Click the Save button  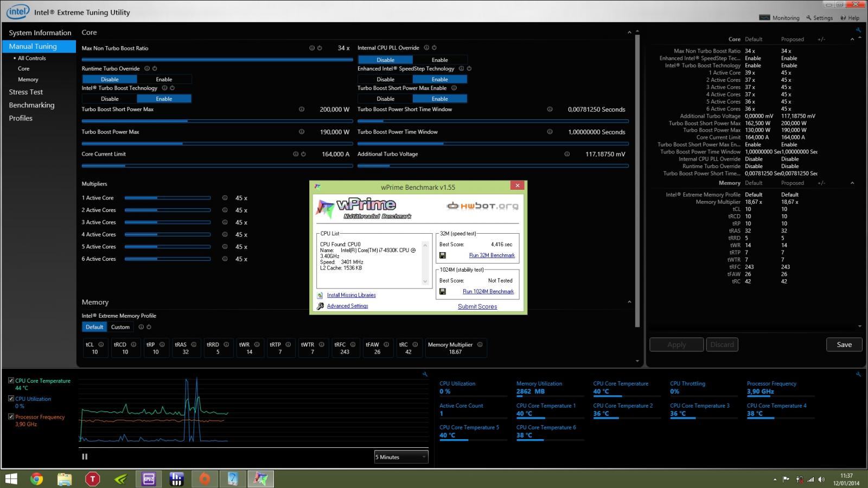tap(844, 344)
